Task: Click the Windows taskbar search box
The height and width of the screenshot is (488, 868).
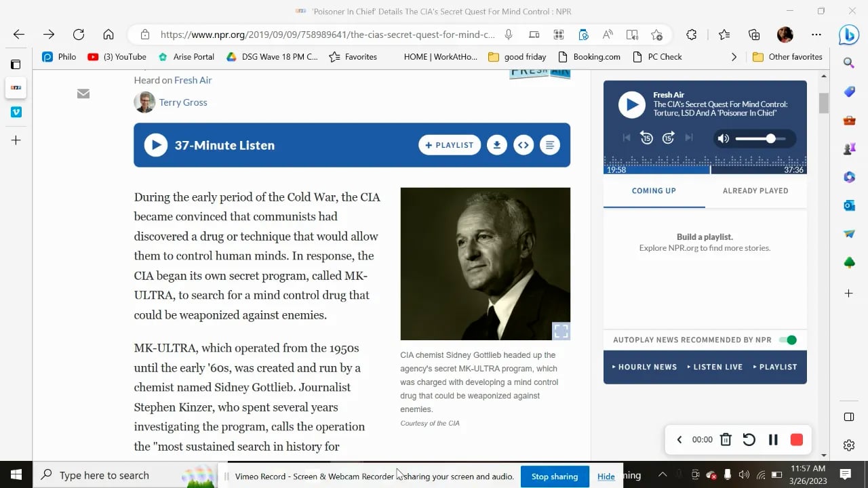Action: pos(125,475)
